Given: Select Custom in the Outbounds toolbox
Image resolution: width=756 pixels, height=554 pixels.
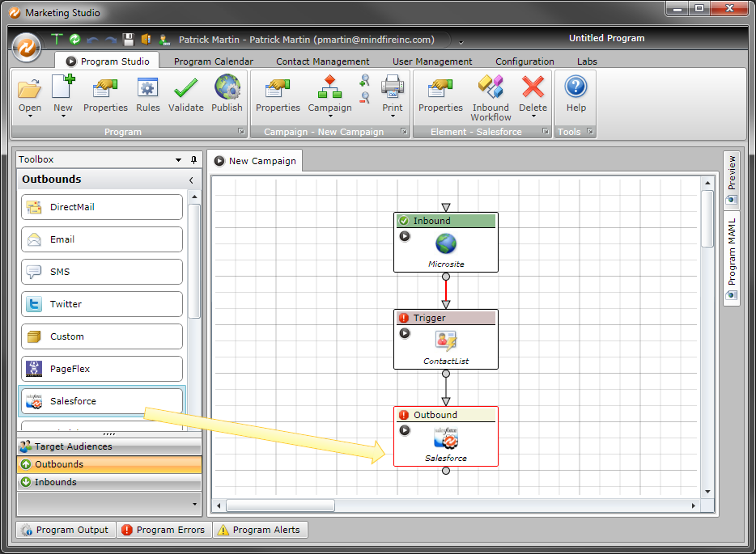Looking at the screenshot, I should point(102,336).
